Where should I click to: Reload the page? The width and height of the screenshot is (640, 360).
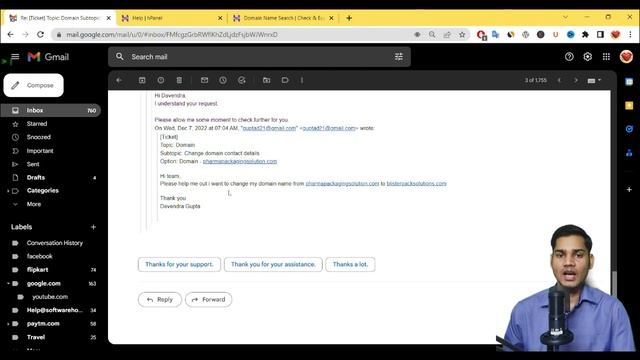[40, 35]
